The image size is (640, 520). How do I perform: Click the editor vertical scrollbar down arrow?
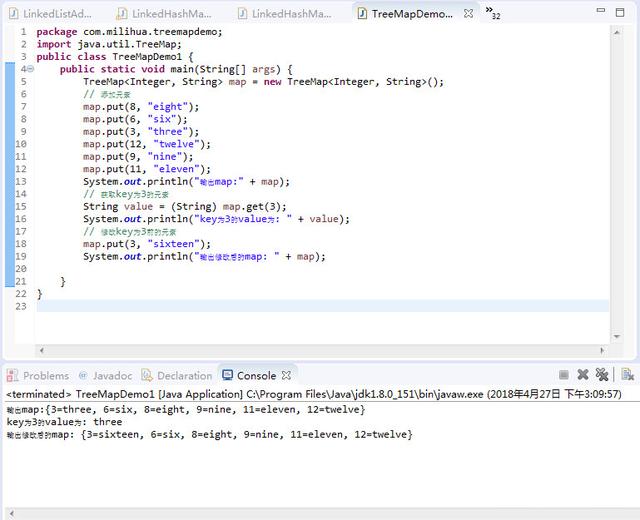617,337
